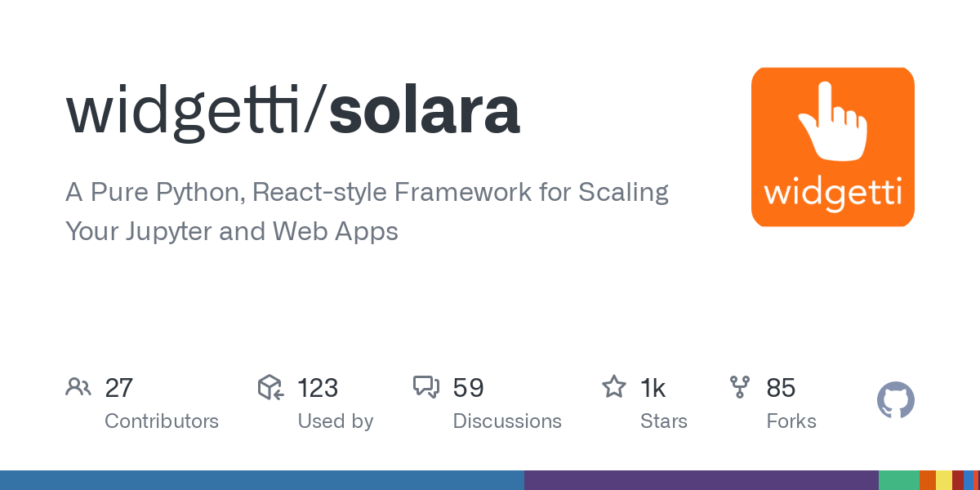Click the Contributors people icon

[78, 387]
